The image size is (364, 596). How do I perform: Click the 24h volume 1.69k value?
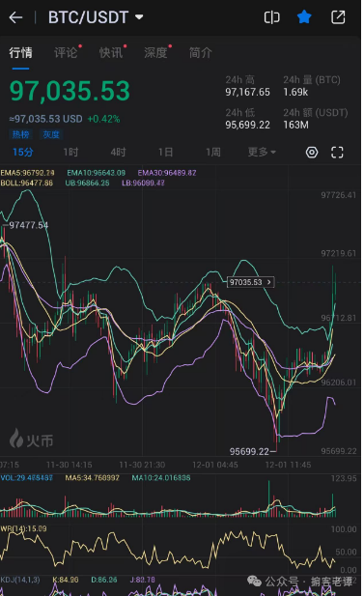(x=295, y=92)
